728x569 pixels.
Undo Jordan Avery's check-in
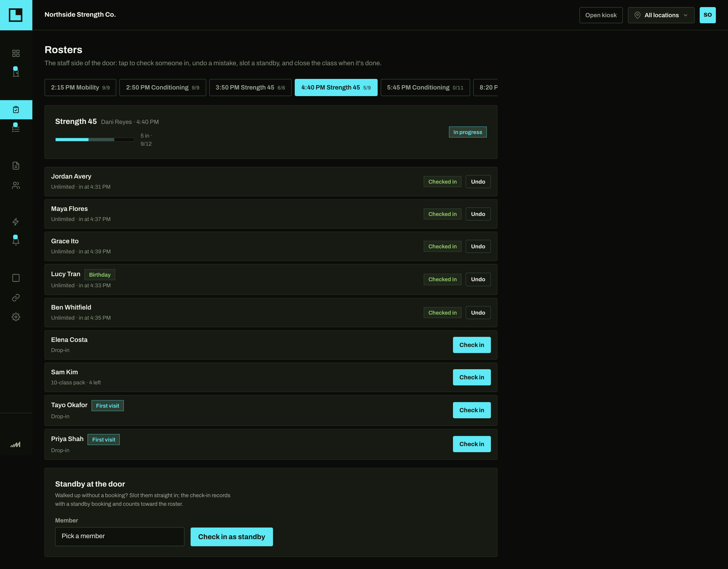point(478,182)
